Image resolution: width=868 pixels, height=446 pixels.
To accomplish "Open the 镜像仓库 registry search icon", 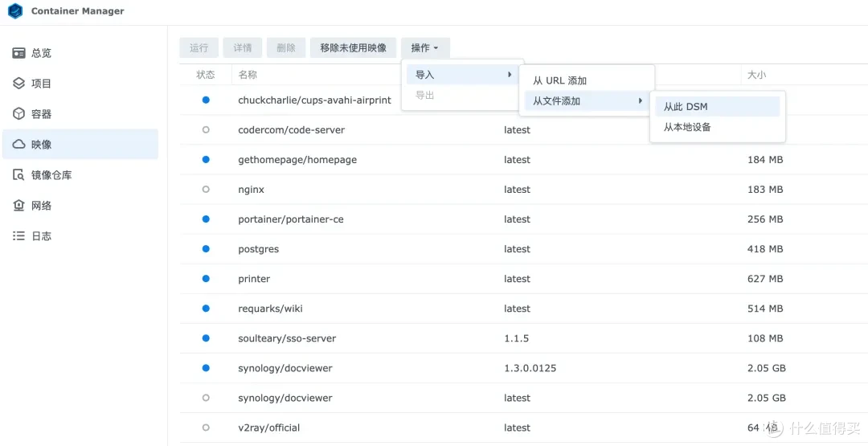I will pos(19,175).
